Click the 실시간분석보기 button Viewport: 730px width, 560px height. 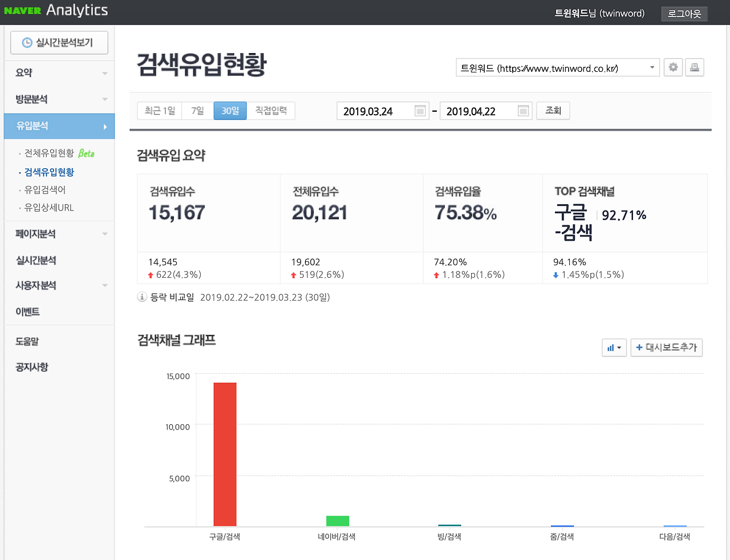coord(59,43)
